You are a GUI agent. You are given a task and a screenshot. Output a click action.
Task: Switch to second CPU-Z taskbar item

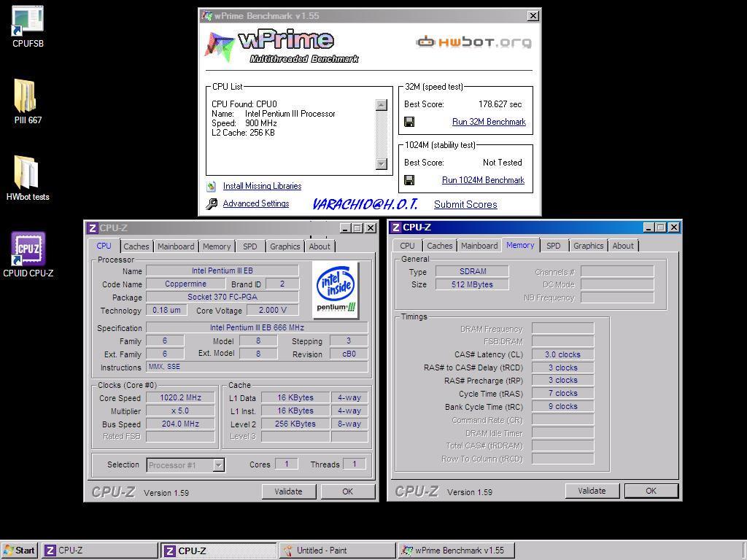(218, 551)
